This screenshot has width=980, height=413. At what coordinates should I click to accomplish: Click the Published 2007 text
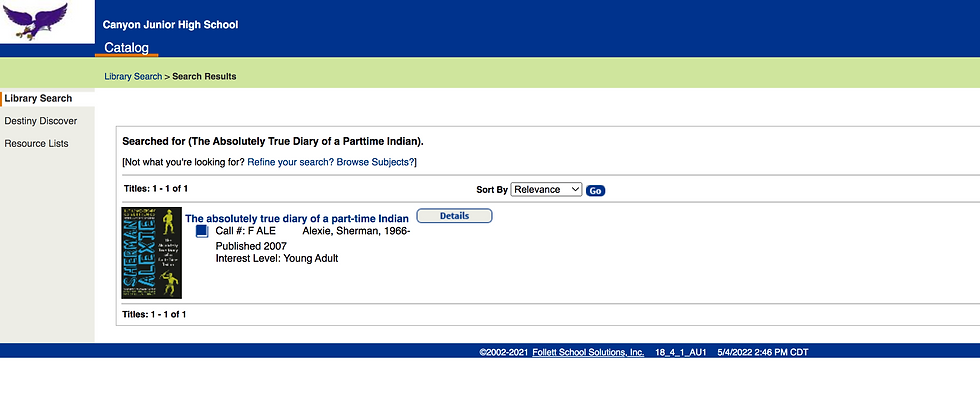coord(251,246)
